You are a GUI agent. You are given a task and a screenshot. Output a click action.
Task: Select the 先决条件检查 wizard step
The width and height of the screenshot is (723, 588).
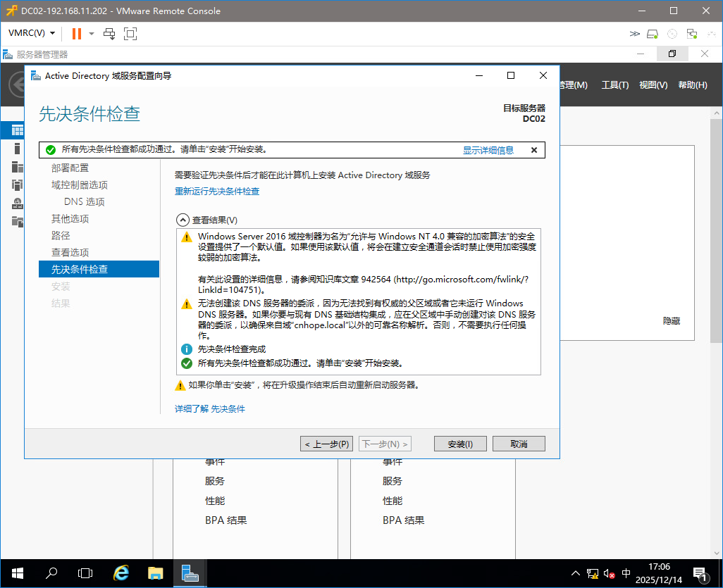point(99,269)
